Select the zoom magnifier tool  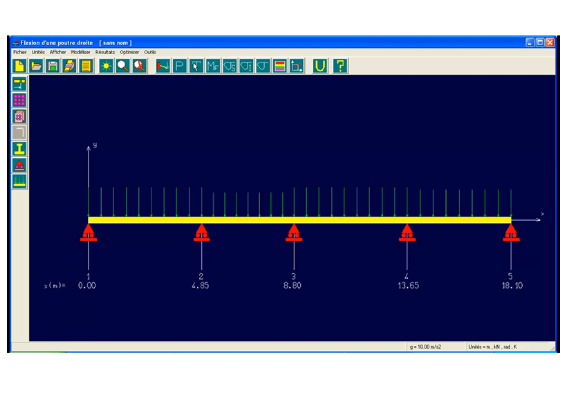tap(123, 66)
